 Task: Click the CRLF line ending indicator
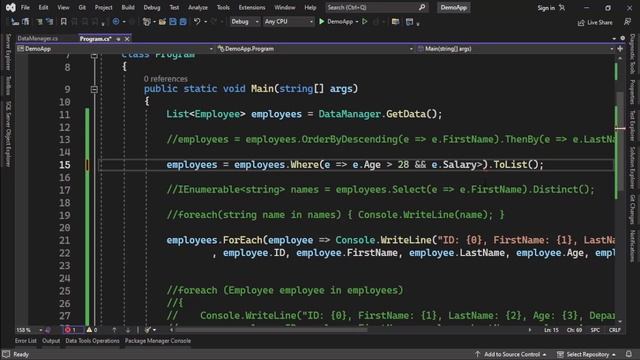[614, 330]
